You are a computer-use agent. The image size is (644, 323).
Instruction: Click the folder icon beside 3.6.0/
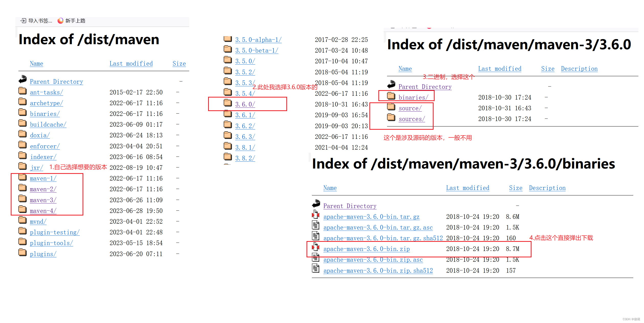228,103
